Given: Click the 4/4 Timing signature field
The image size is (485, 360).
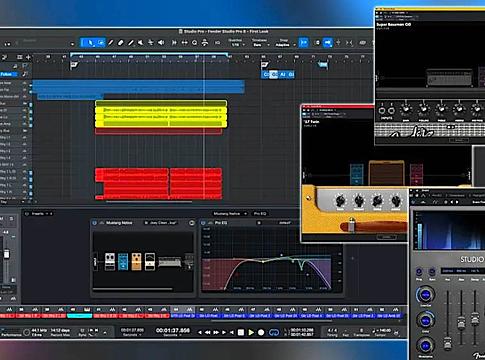Looking at the screenshot, I should (332, 330).
